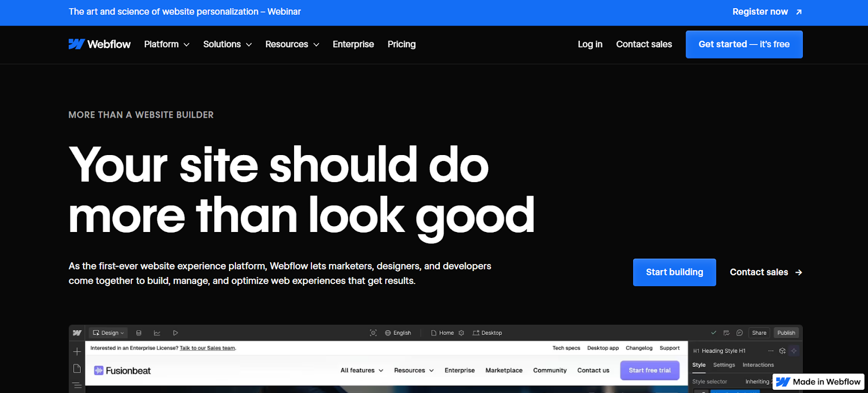Viewport: 868px width, 393px height.
Task: Click the Start free trial button
Action: [x=649, y=370]
